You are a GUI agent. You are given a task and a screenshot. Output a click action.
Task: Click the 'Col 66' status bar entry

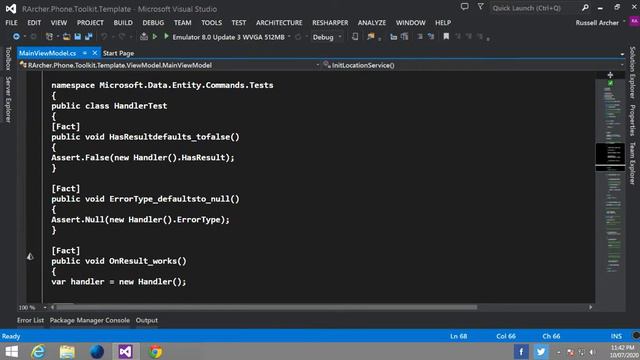506,336
